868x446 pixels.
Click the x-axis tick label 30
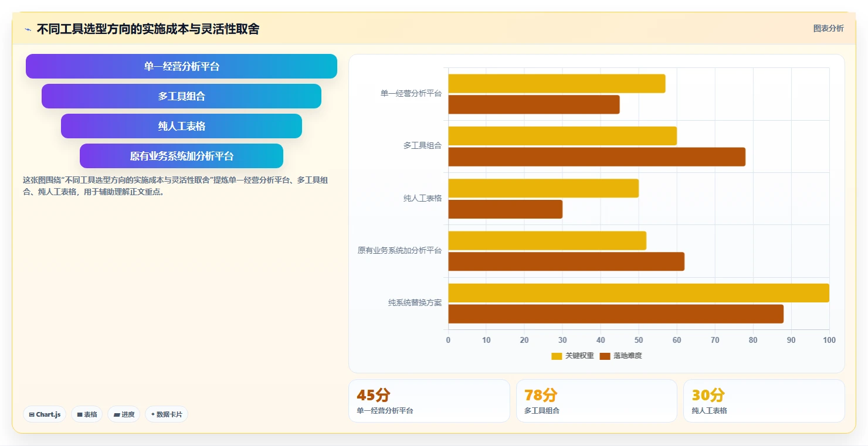562,340
